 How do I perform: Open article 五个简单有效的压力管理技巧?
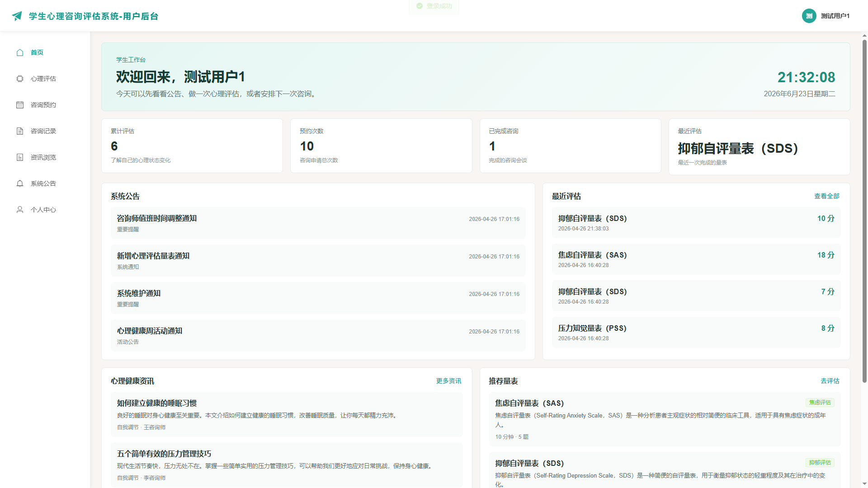click(287, 465)
